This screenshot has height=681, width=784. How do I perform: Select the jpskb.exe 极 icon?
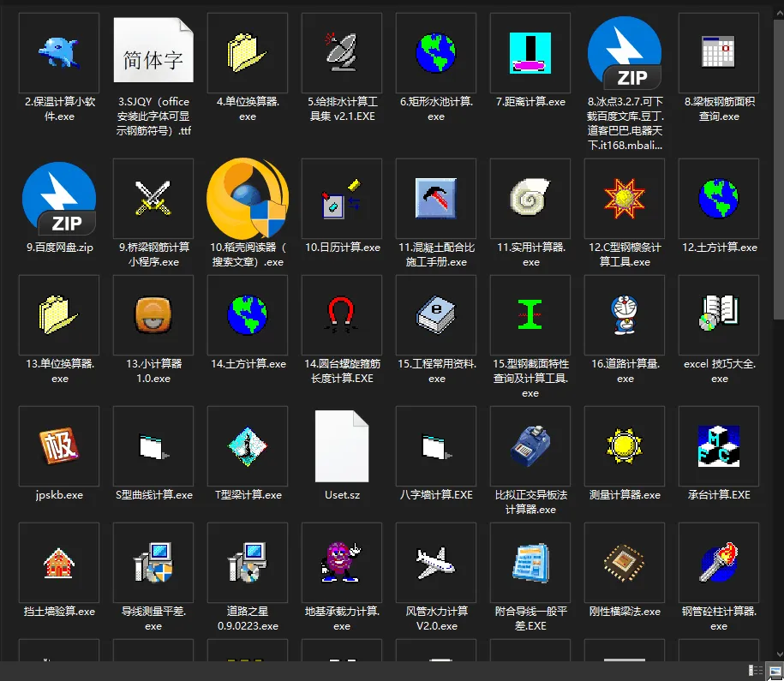[59, 445]
